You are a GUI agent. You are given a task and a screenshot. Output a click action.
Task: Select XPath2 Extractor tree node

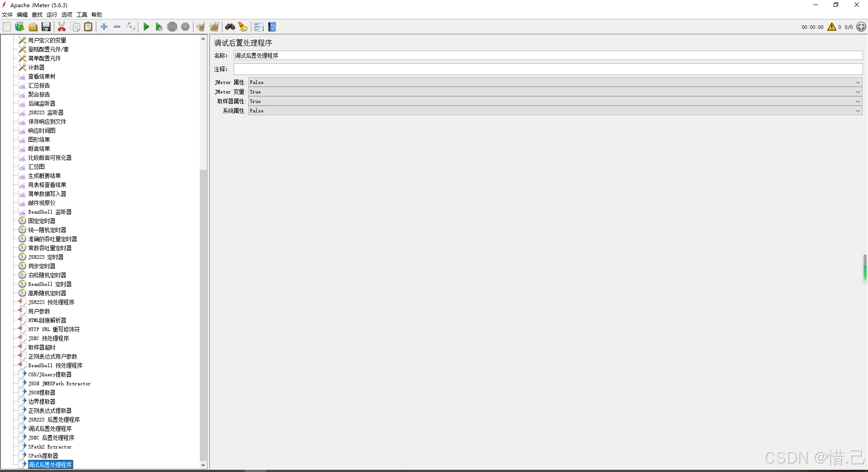click(50, 447)
